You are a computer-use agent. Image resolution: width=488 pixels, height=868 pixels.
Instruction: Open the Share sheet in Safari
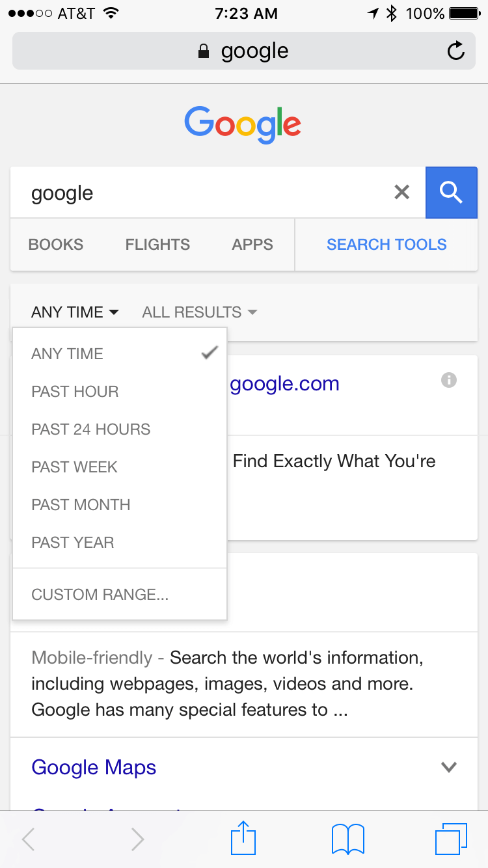pyautogui.click(x=243, y=839)
